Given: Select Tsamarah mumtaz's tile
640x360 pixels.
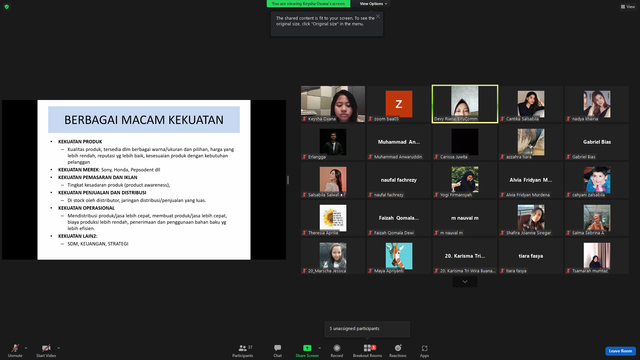Looking at the screenshot, I should (597, 256).
